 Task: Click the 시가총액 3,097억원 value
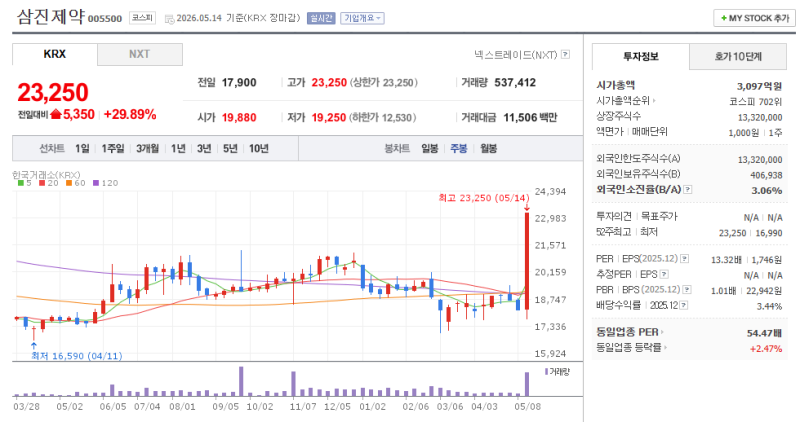[759, 86]
